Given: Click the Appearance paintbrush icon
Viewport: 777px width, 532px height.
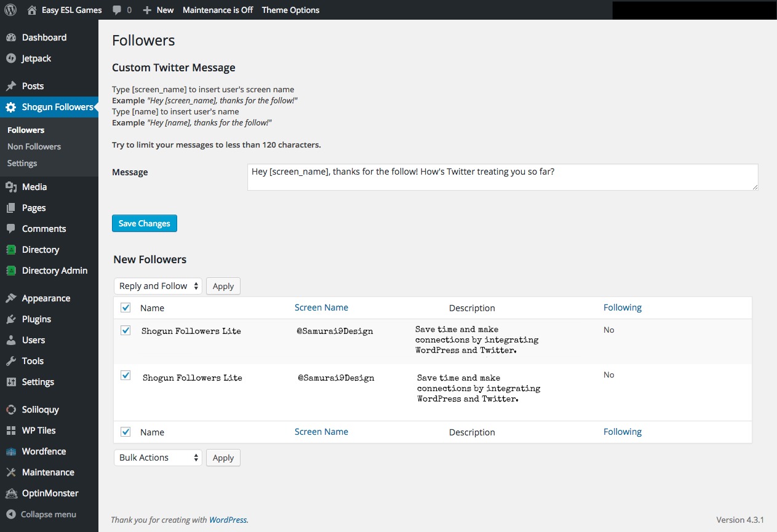Looking at the screenshot, I should pyautogui.click(x=11, y=298).
